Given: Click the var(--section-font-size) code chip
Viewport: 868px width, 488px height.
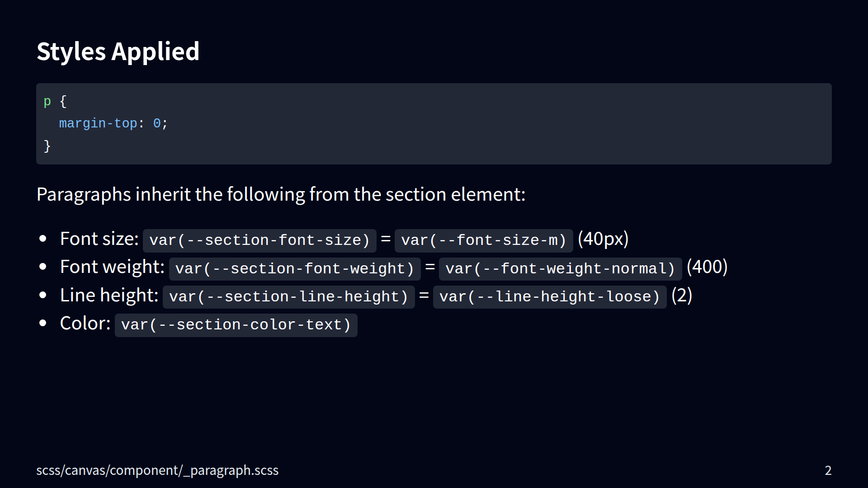Looking at the screenshot, I should pos(259,240).
